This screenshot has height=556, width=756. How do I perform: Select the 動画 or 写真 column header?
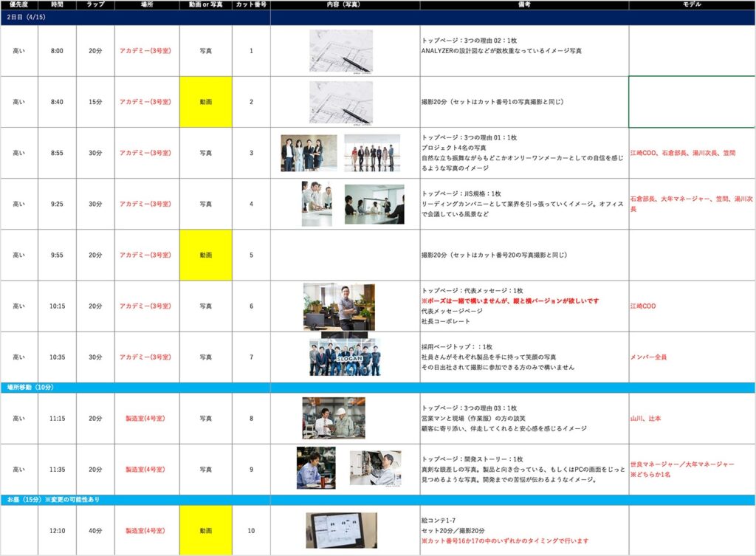[x=205, y=5]
